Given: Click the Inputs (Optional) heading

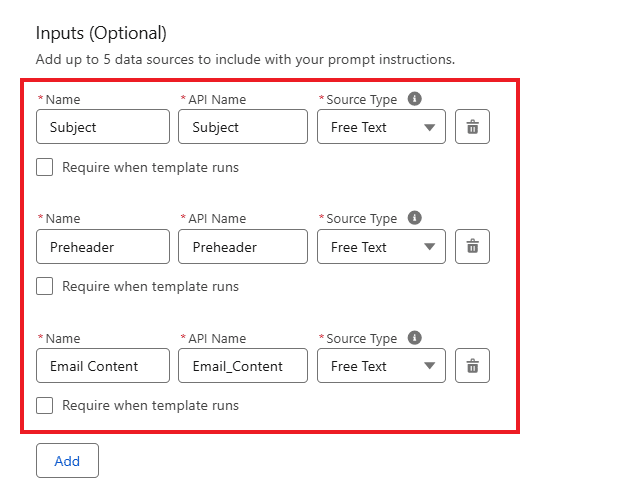Looking at the screenshot, I should pyautogui.click(x=101, y=33).
